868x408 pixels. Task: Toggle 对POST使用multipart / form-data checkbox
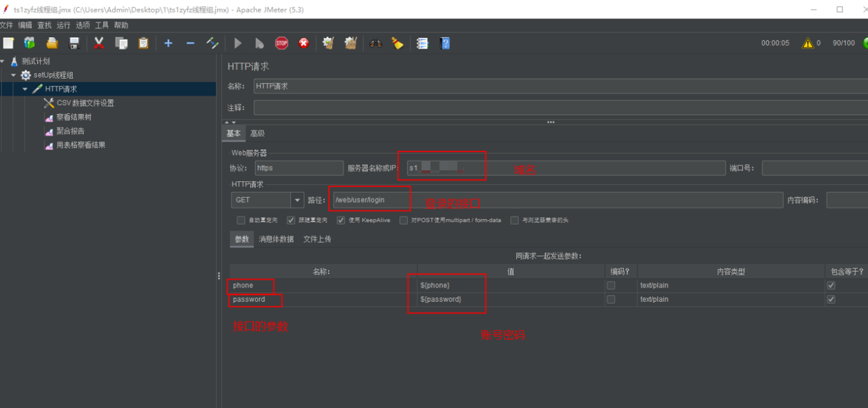tap(404, 220)
